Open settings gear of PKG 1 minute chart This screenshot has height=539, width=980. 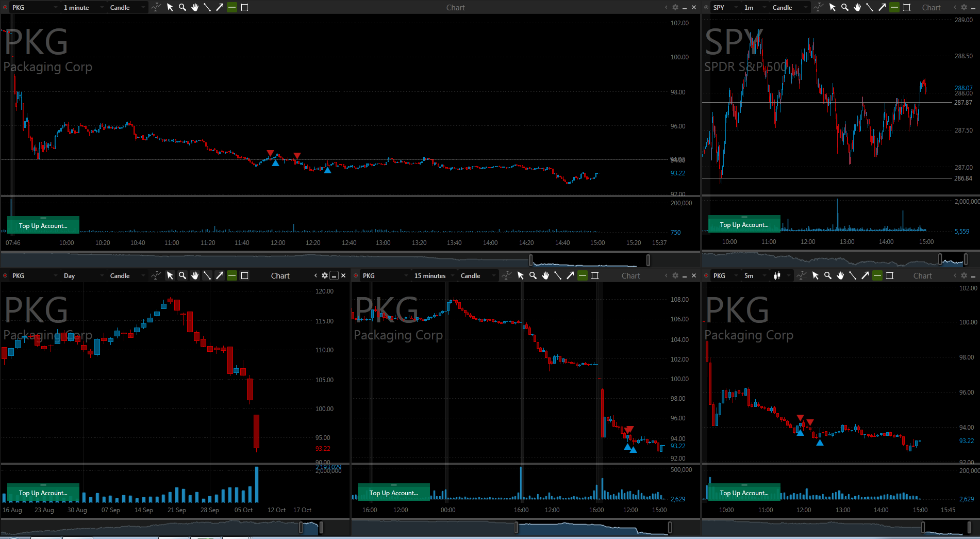pos(675,7)
